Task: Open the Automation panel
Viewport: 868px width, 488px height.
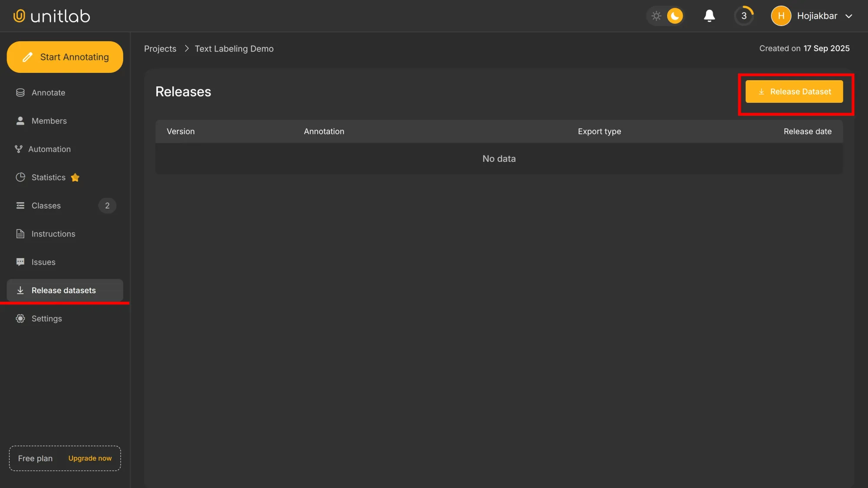Action: click(49, 149)
